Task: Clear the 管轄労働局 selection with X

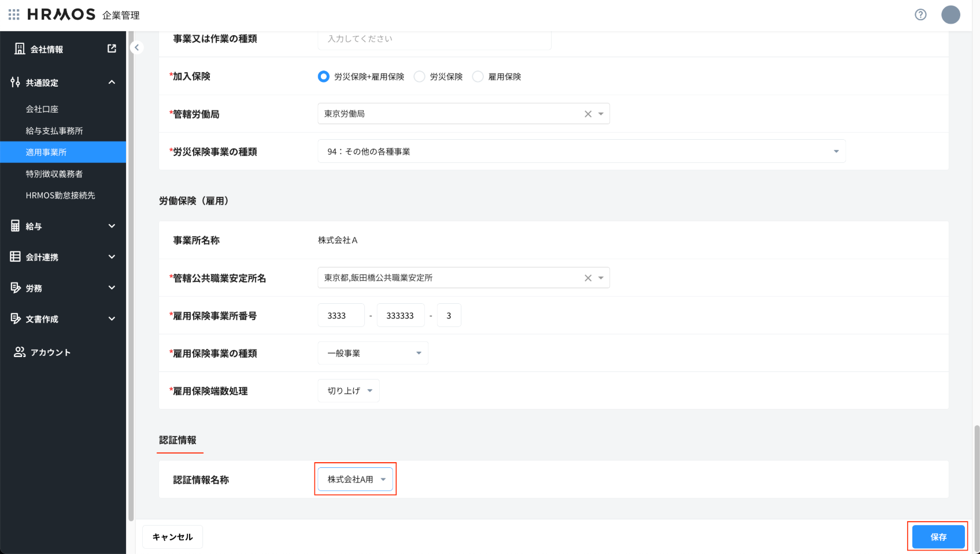Action: (588, 114)
